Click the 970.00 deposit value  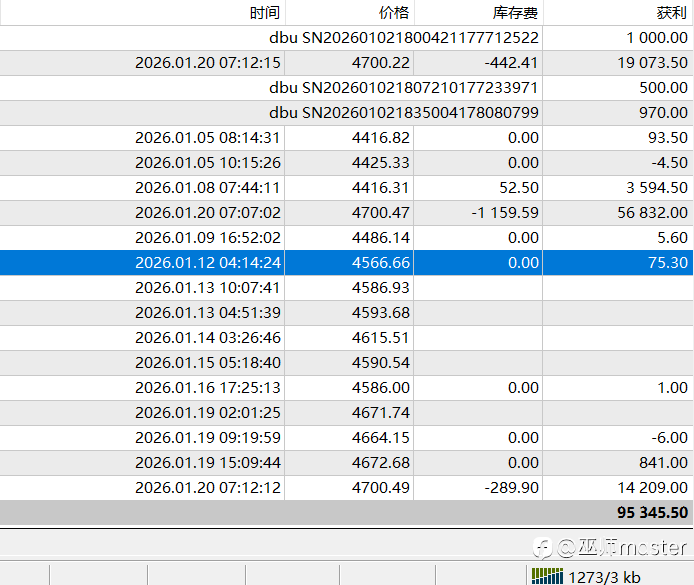[x=663, y=113]
